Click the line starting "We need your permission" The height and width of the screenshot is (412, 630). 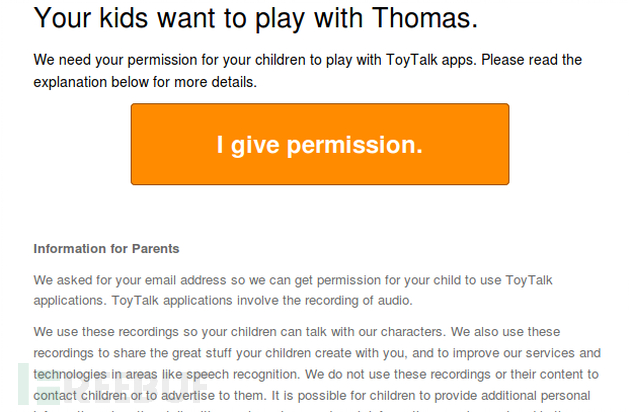pyautogui.click(x=307, y=60)
